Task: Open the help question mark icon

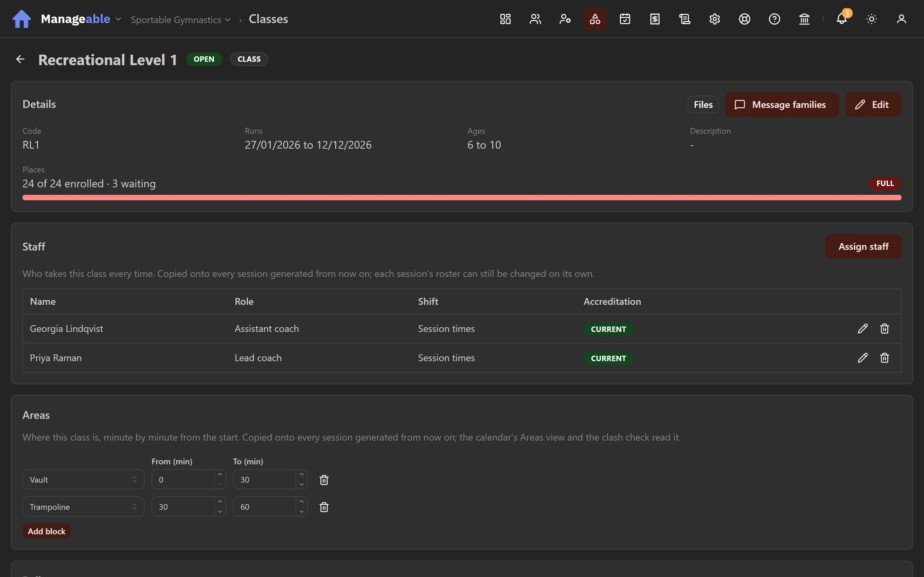Action: pos(774,19)
